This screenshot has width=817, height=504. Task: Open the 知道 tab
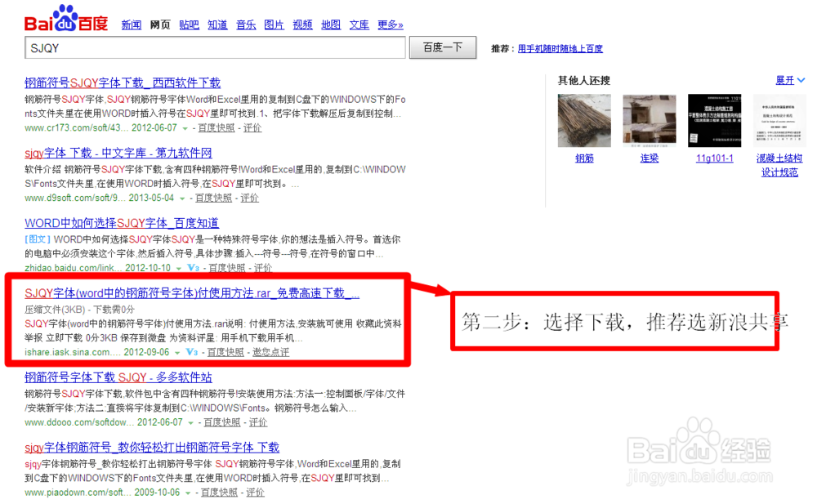217,25
